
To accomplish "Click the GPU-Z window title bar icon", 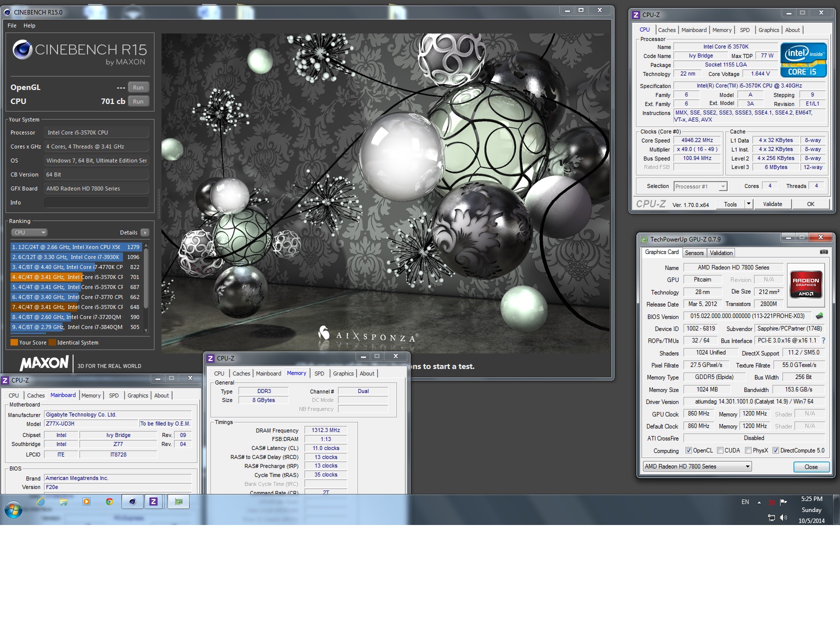I will coord(644,239).
